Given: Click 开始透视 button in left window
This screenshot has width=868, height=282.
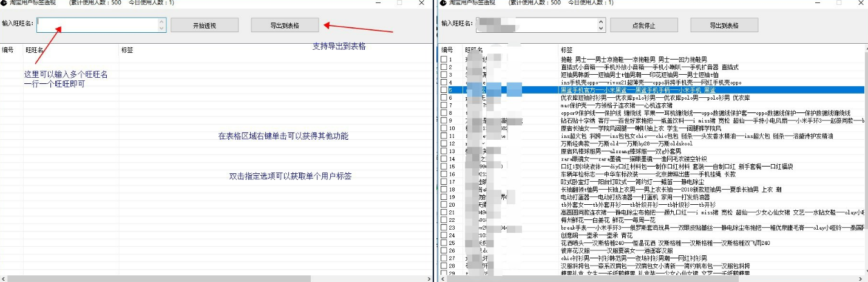Looking at the screenshot, I should point(204,26).
